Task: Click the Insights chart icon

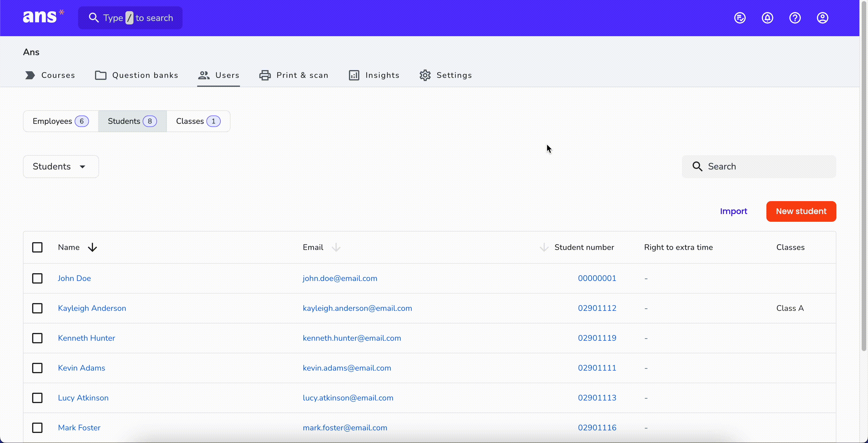Action: (354, 75)
